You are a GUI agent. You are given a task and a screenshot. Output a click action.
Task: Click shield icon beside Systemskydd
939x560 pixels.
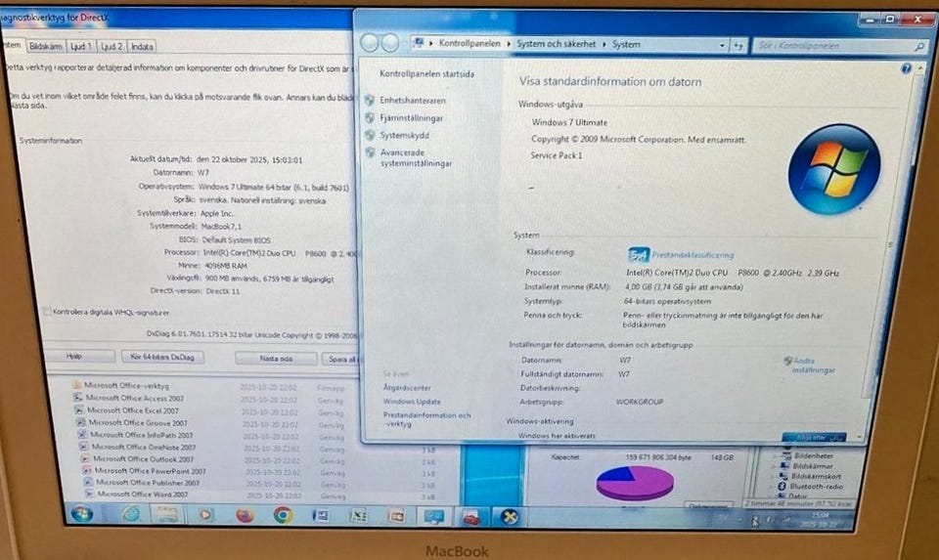click(370, 135)
